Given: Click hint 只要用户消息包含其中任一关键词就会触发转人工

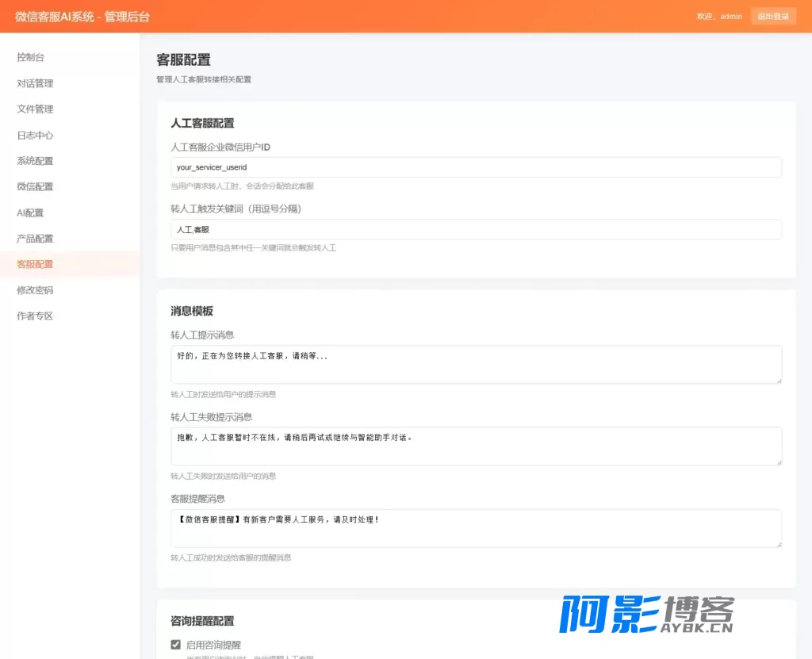Looking at the screenshot, I should point(253,247).
